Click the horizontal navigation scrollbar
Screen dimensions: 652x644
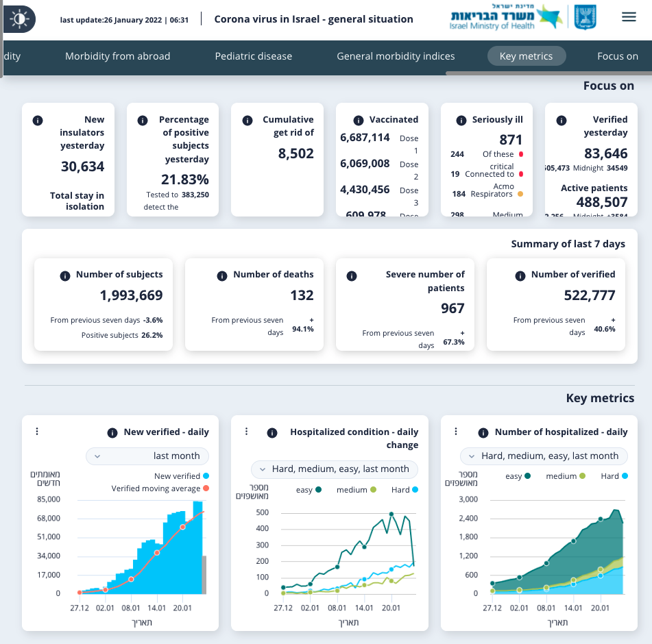click(549, 73)
